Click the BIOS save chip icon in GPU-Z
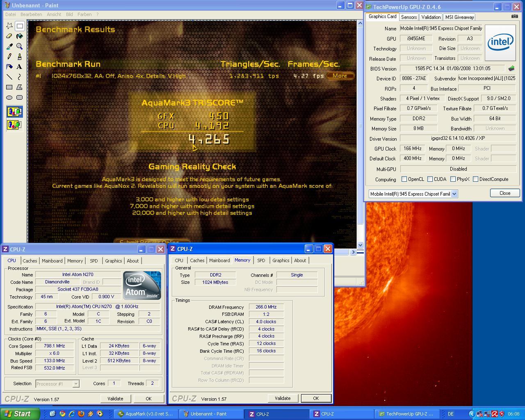Screen dimensions: 525x420 511,68
